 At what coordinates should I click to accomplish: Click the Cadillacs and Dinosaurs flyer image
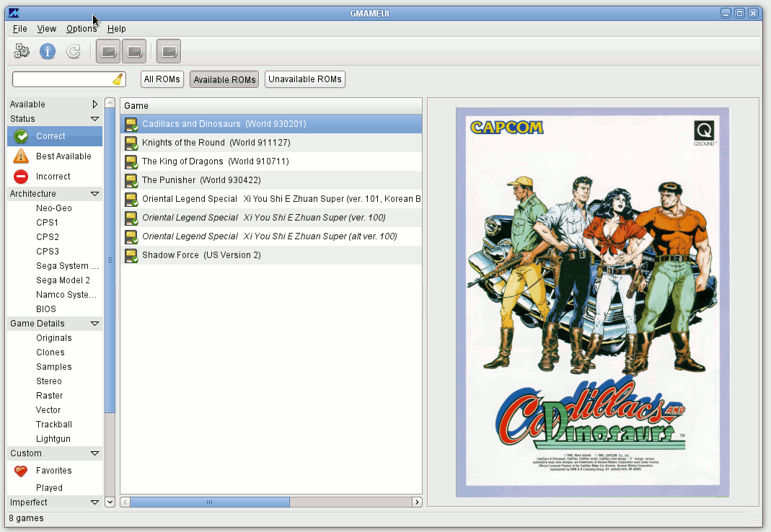pos(593,302)
